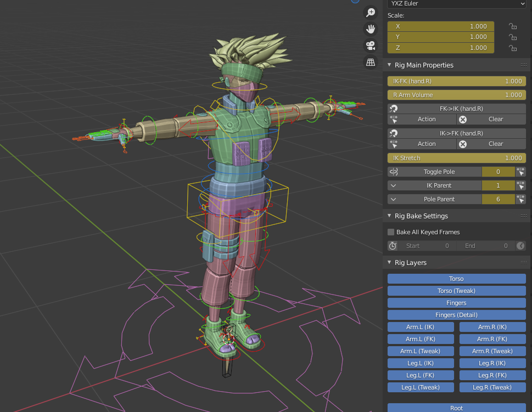The image size is (532, 412).
Task: Click the End frame input field
Action: coord(486,245)
